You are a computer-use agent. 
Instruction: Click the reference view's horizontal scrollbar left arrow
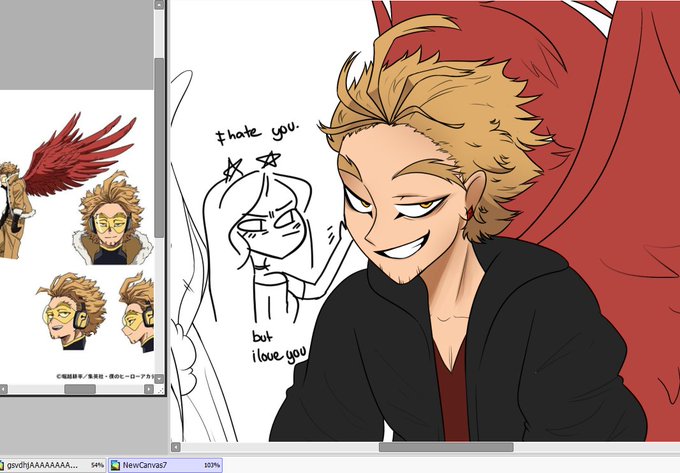point(3,389)
